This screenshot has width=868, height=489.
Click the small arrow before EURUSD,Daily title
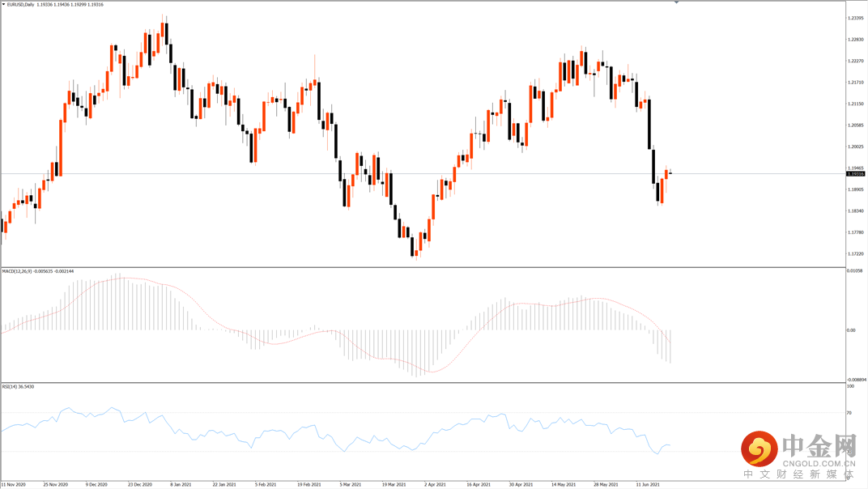tap(4, 4)
